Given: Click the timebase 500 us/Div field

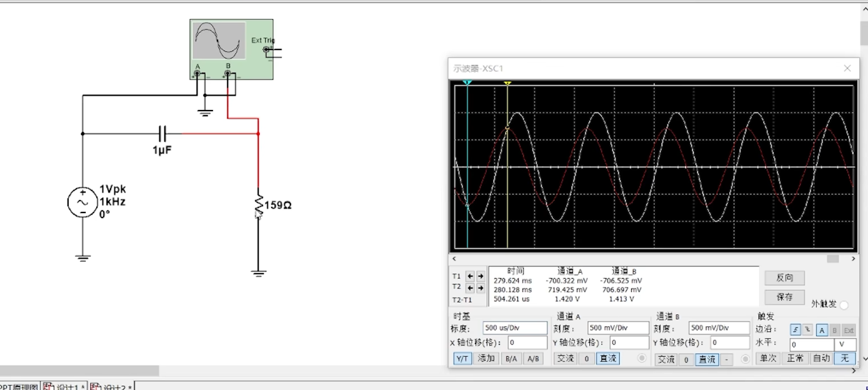Looking at the screenshot, I should (515, 328).
